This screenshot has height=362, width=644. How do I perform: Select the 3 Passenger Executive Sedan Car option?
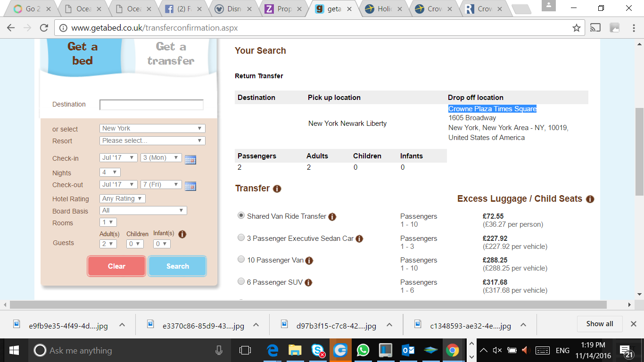241,238
